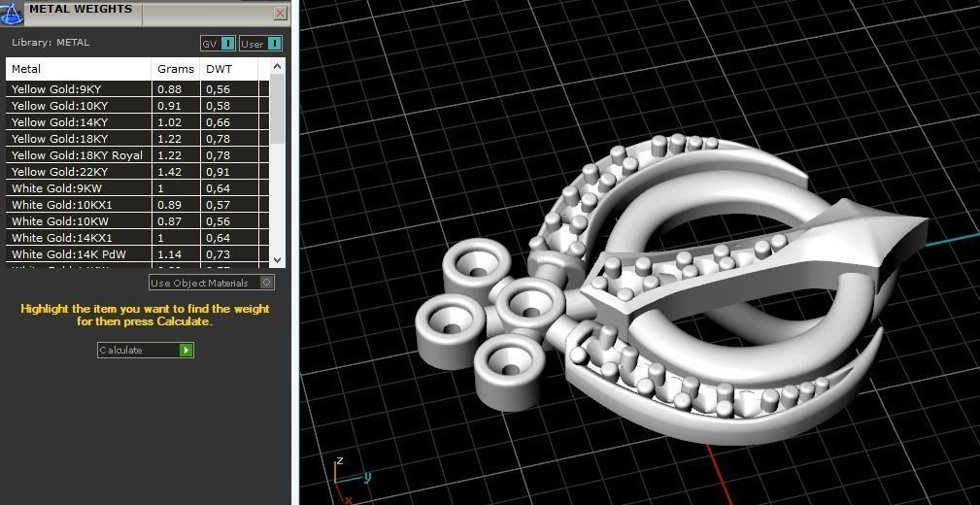Select Yellow Gold:14KY row

point(138,122)
